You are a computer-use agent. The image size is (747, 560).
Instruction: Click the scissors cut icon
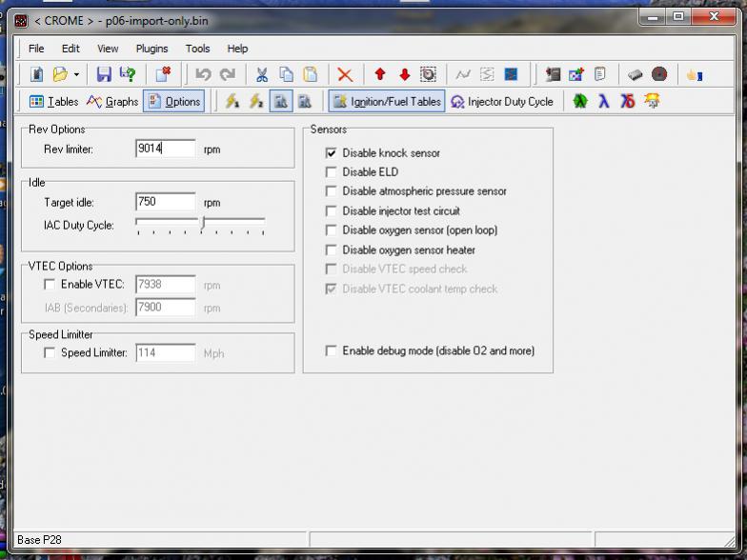[261, 74]
